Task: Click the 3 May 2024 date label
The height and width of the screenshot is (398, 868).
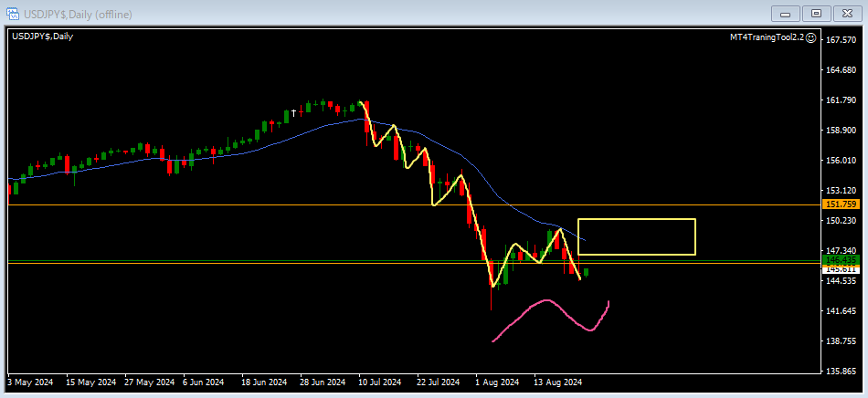Action: click(32, 382)
